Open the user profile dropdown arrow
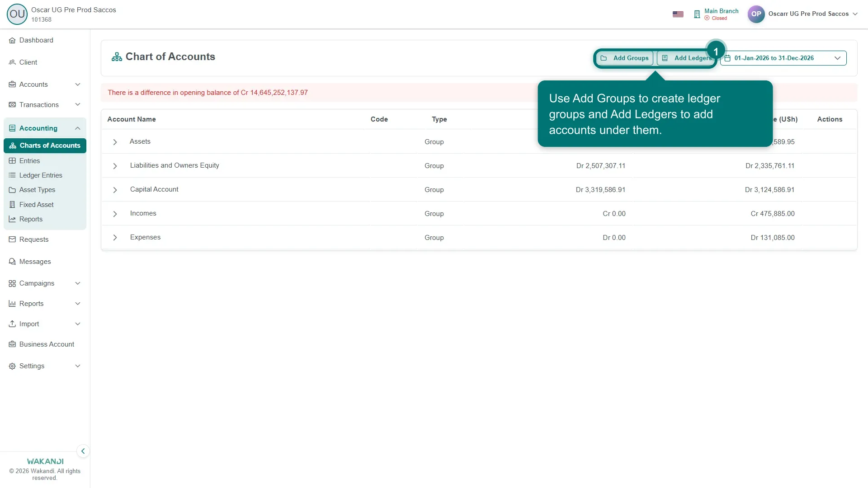The image size is (868, 488). [855, 14]
